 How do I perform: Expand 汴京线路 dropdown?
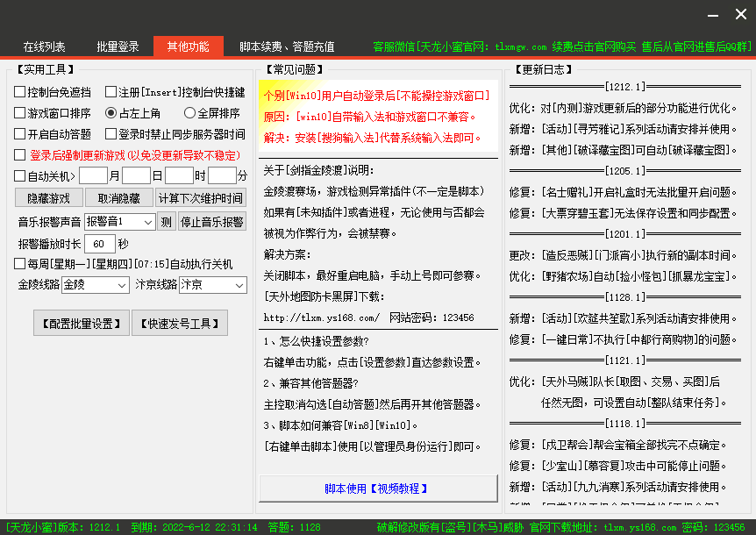pyautogui.click(x=213, y=285)
